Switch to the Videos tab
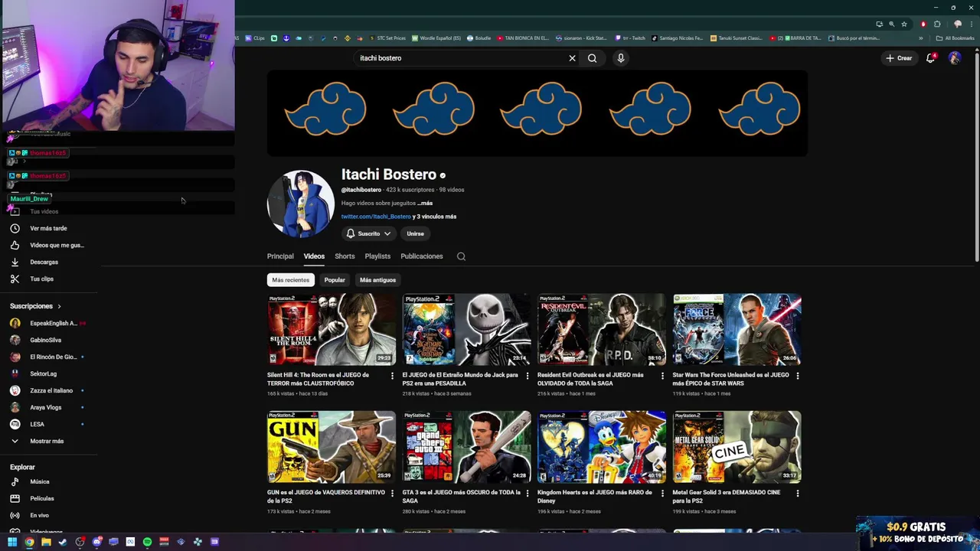The width and height of the screenshot is (980, 551). tap(314, 256)
